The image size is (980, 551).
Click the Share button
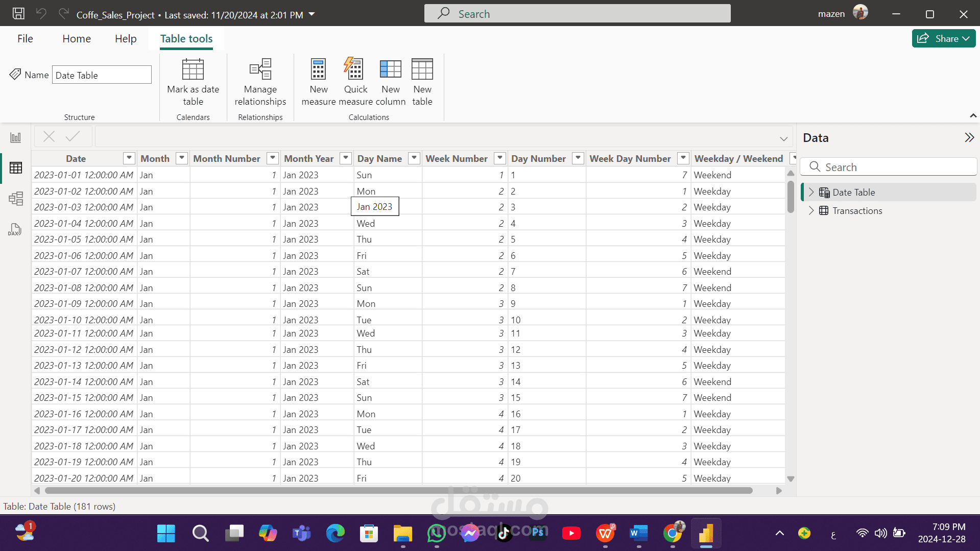click(x=943, y=38)
